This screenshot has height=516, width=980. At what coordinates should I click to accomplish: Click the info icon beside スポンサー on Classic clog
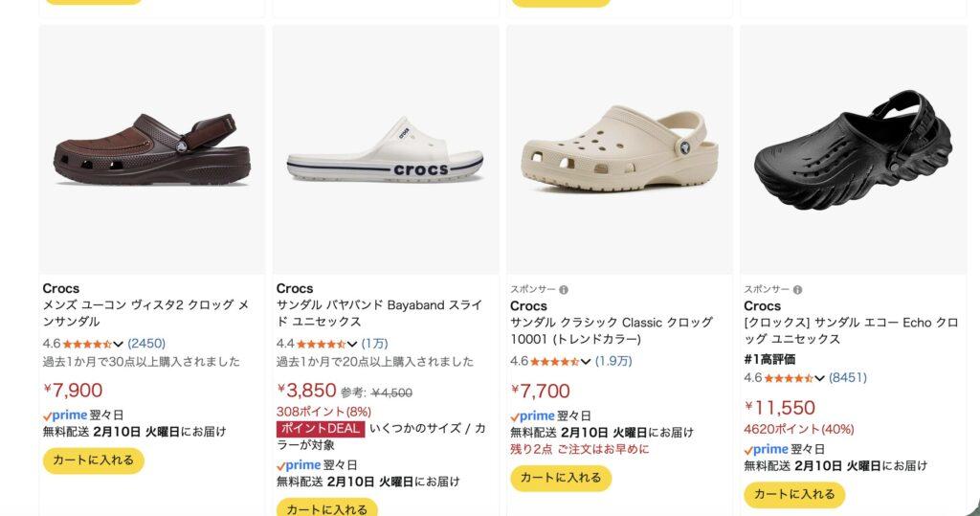coord(564,290)
